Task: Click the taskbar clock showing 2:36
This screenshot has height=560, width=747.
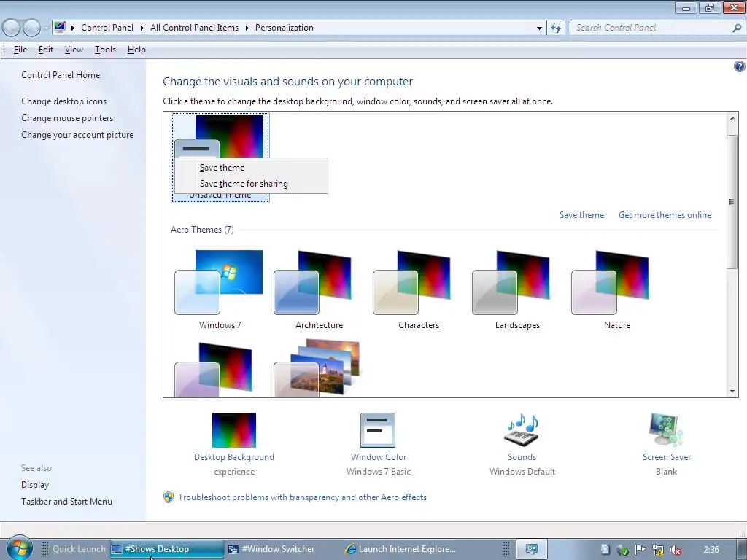Action: point(711,550)
